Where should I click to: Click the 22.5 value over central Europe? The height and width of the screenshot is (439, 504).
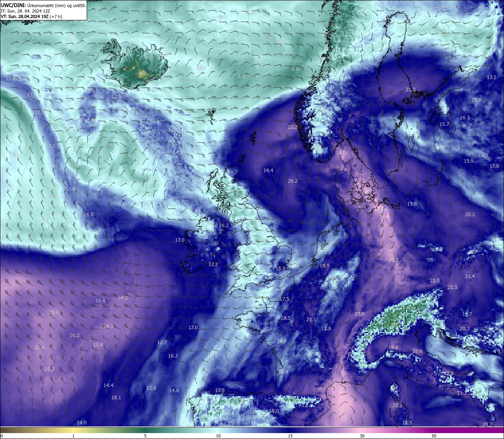(435, 281)
